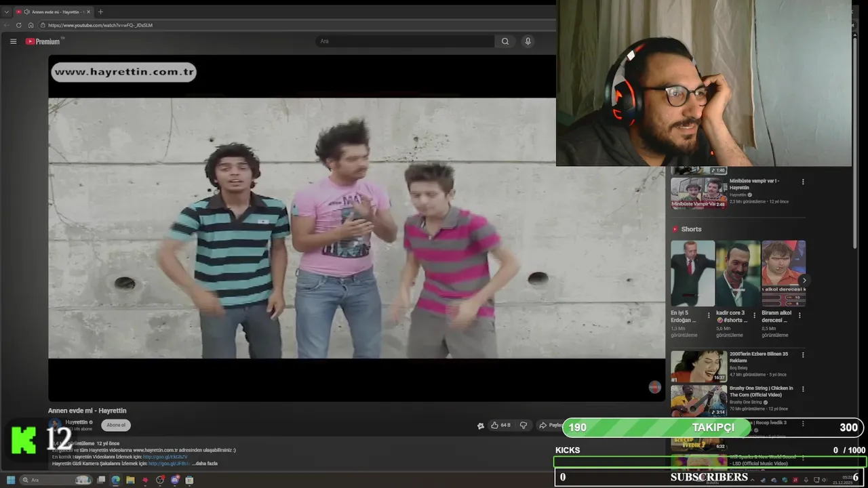Like the video with thumbs up

500,425
